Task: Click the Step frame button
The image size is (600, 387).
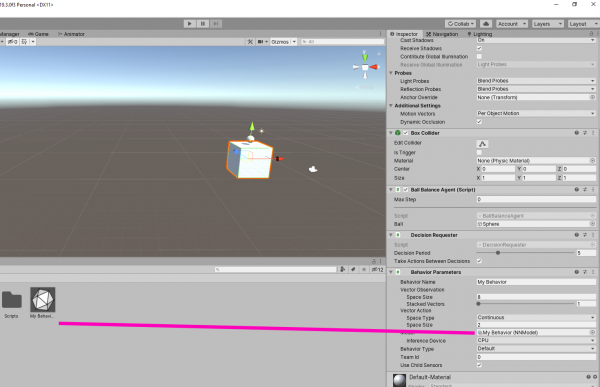Action: [216, 24]
